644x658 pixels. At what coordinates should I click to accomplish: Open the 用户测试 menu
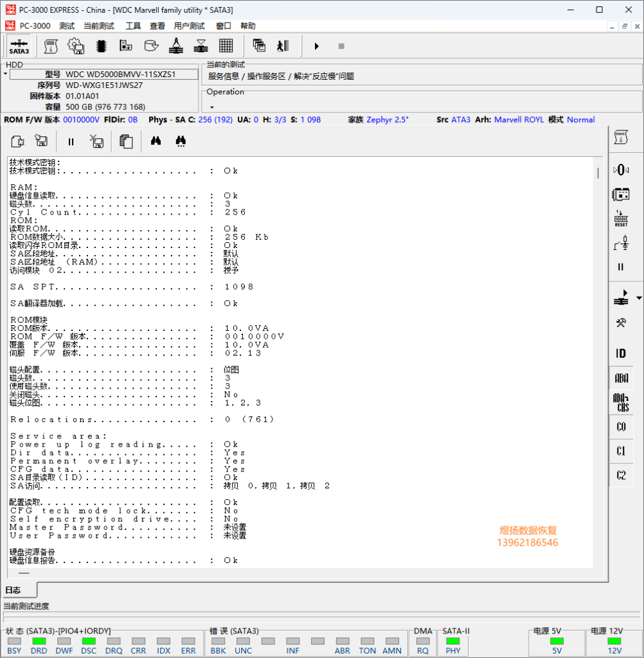pos(190,26)
